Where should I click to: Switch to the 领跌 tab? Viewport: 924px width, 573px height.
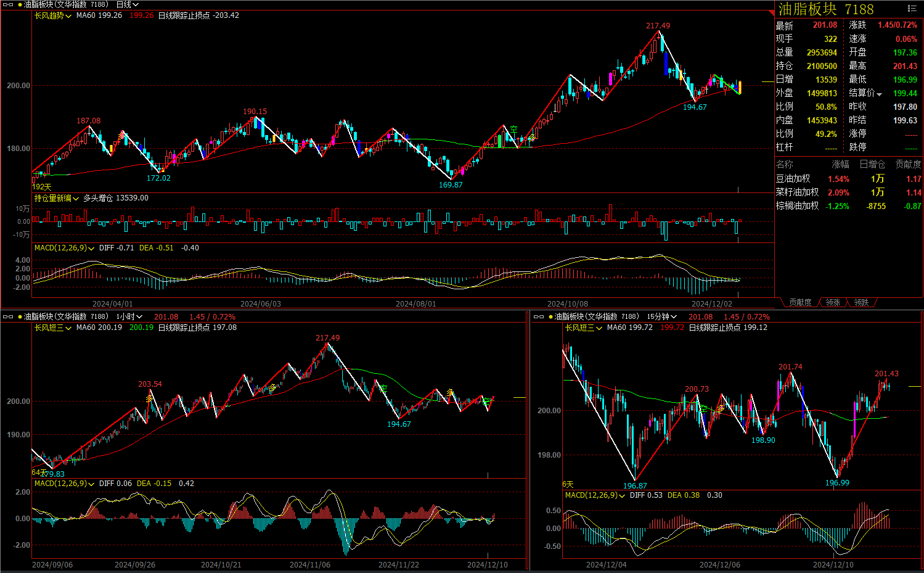coord(861,302)
